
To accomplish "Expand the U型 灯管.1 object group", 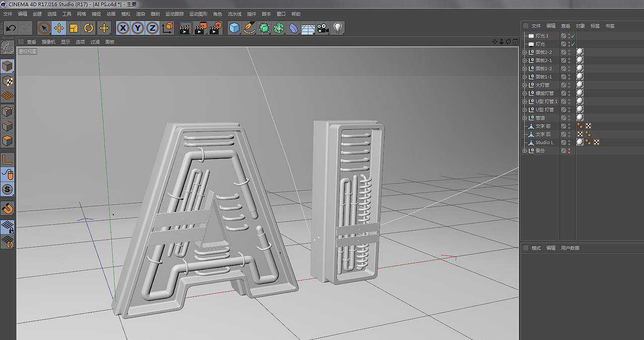I will pyautogui.click(x=525, y=101).
